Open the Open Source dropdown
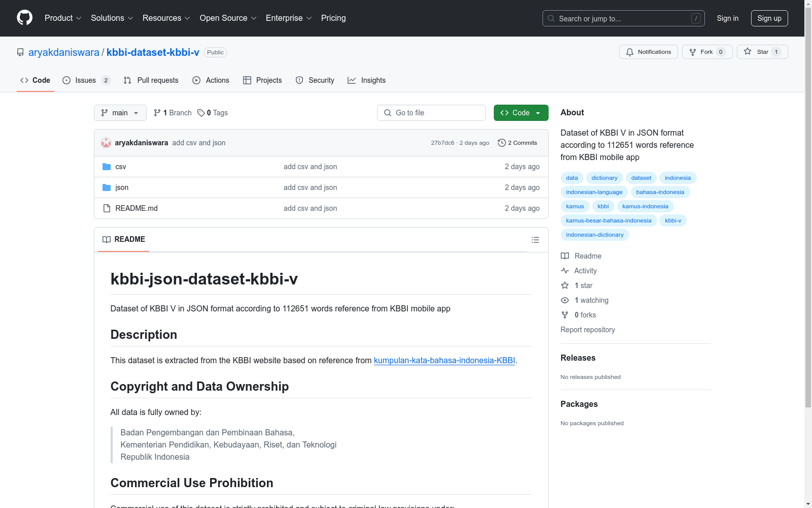Screen dimensions: 812x508 (228, 18)
